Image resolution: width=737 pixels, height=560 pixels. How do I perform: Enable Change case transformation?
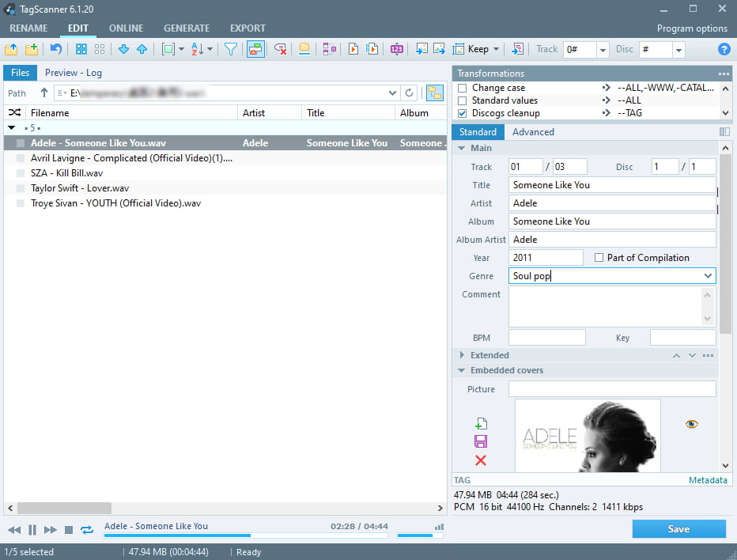click(463, 88)
